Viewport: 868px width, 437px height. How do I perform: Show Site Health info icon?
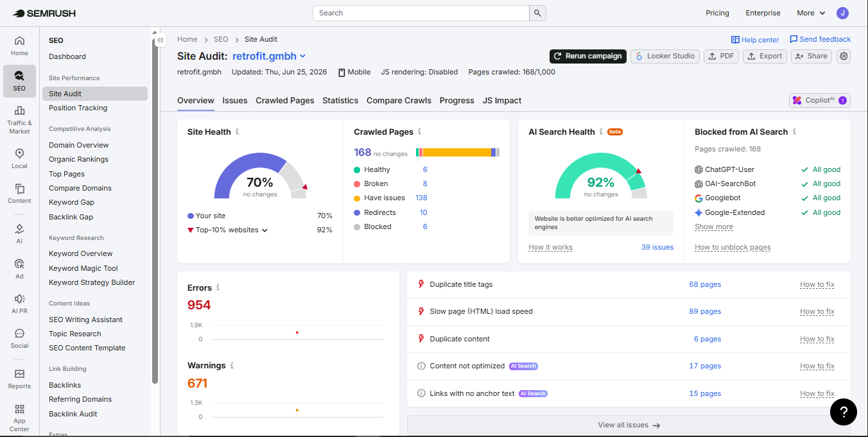[237, 132]
